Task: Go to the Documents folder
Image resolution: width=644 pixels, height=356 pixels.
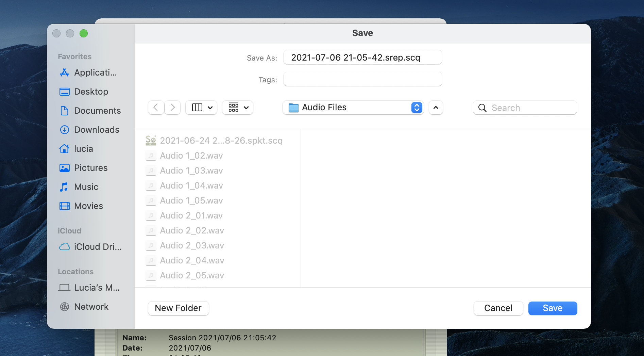Action: click(x=90, y=111)
